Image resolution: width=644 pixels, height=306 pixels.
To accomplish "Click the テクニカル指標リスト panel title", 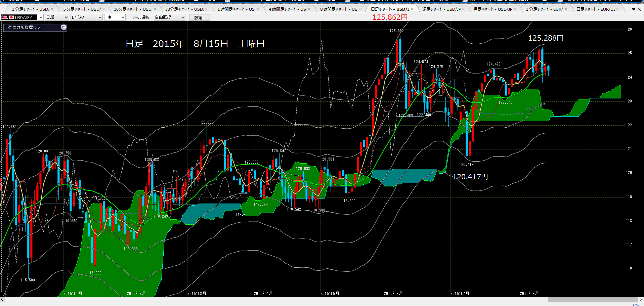I will [25, 28].
